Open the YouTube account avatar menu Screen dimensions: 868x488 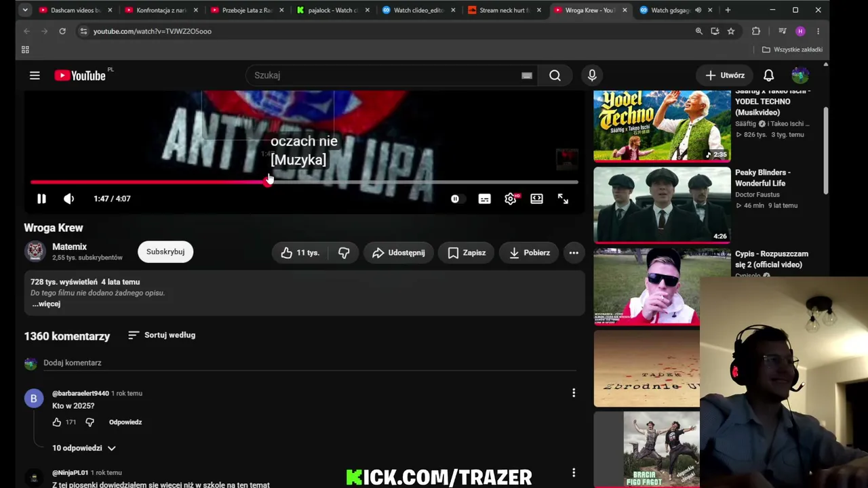(x=800, y=75)
